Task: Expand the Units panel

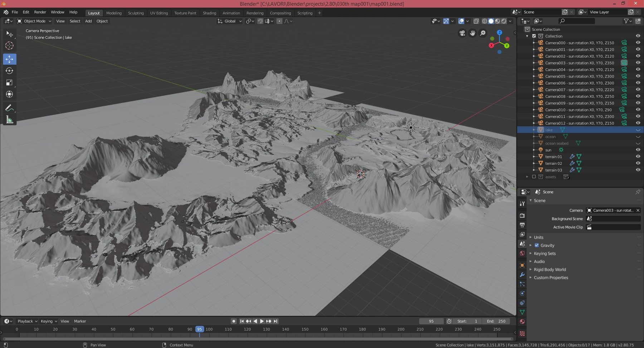Action: [538, 237]
